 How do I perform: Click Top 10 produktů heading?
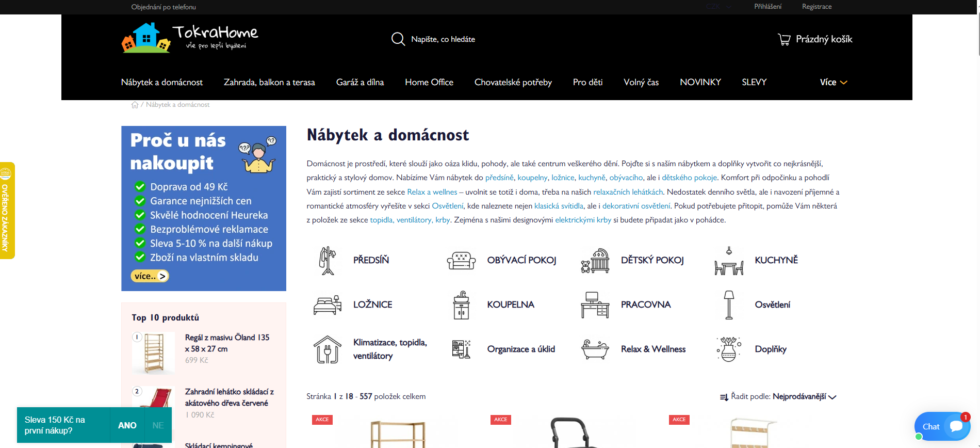click(x=165, y=317)
